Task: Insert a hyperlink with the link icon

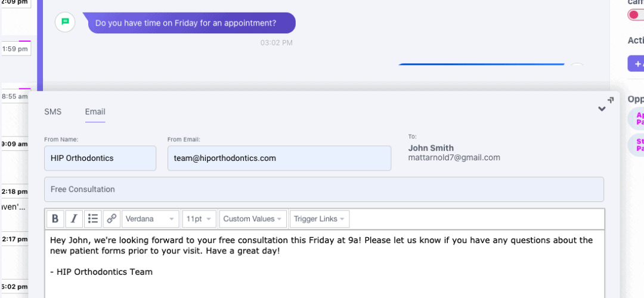Action: click(x=112, y=219)
